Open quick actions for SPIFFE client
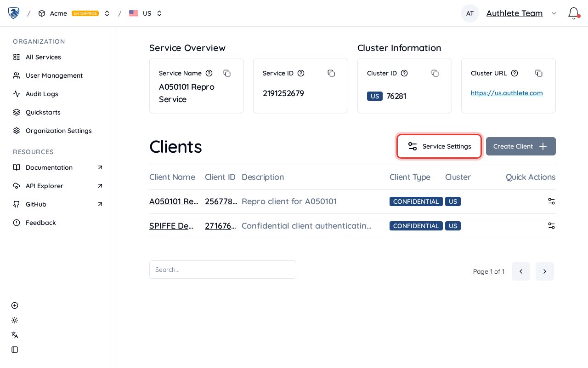 (551, 226)
